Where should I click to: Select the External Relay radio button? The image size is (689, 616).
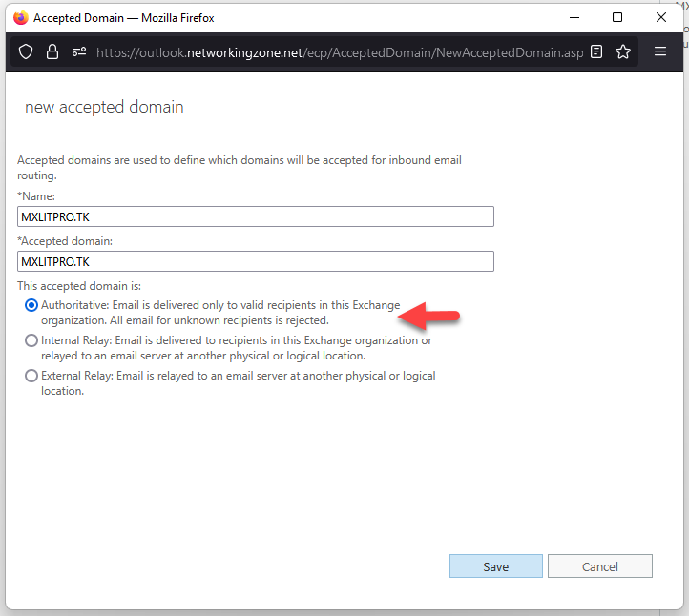click(x=32, y=376)
